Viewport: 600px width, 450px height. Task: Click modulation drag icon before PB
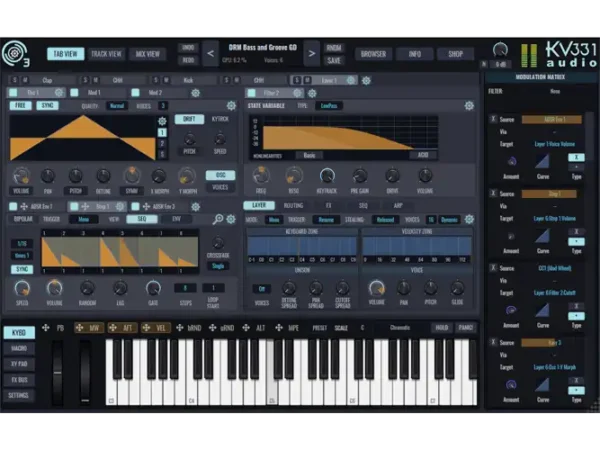(46, 328)
